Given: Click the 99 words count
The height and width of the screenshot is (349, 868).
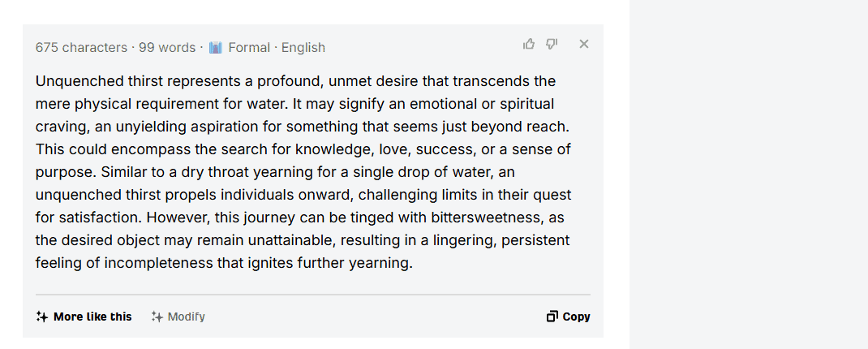Looking at the screenshot, I should pyautogui.click(x=167, y=48).
